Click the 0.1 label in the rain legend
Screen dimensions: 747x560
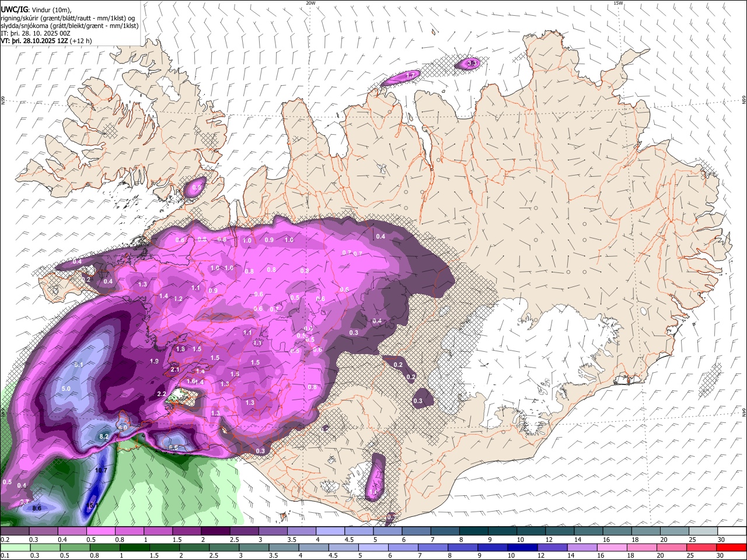tap(5, 555)
